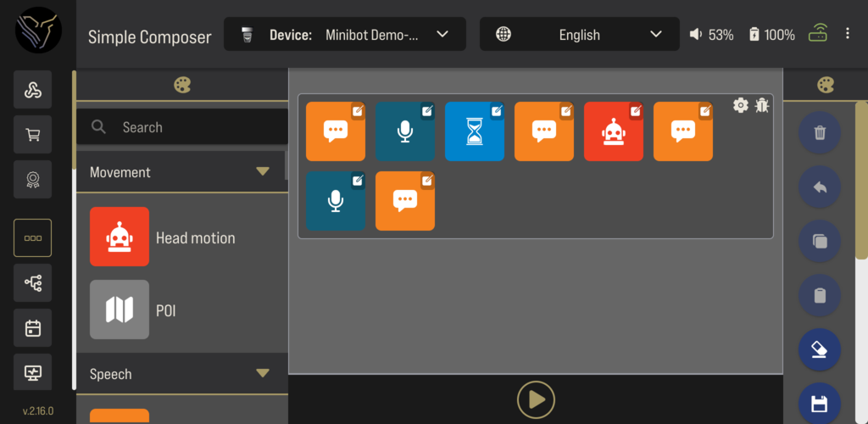Select speech block right after the robot head
This screenshot has width=868, height=424.
point(683,131)
